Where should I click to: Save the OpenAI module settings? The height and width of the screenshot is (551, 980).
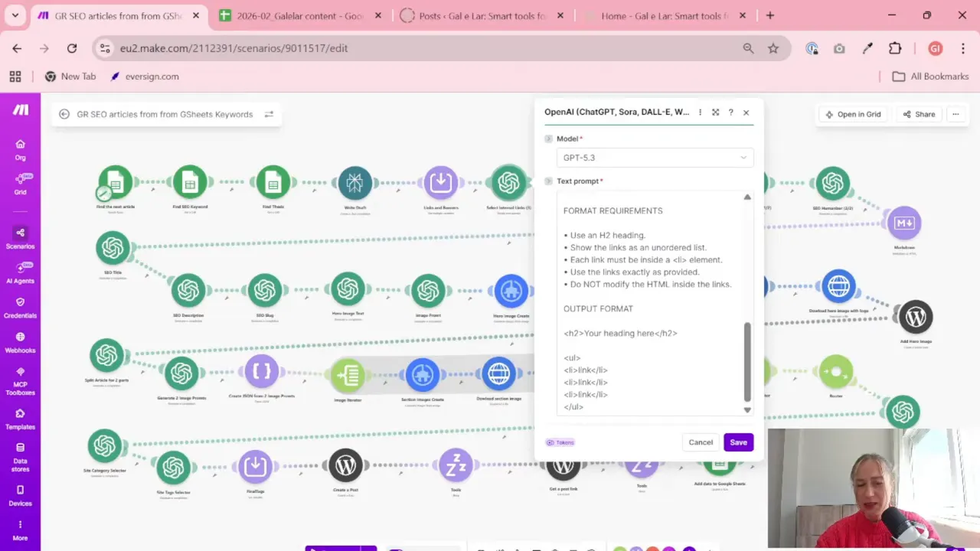(x=738, y=442)
